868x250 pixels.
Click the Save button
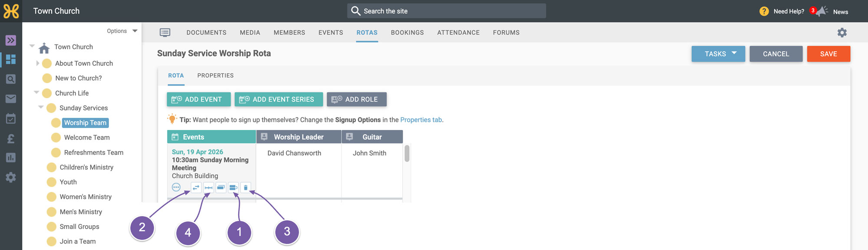click(829, 54)
